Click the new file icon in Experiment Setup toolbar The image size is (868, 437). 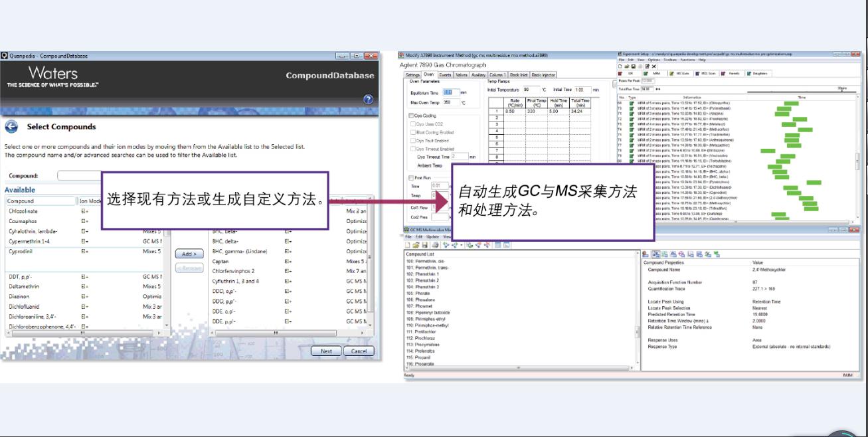pyautogui.click(x=620, y=66)
